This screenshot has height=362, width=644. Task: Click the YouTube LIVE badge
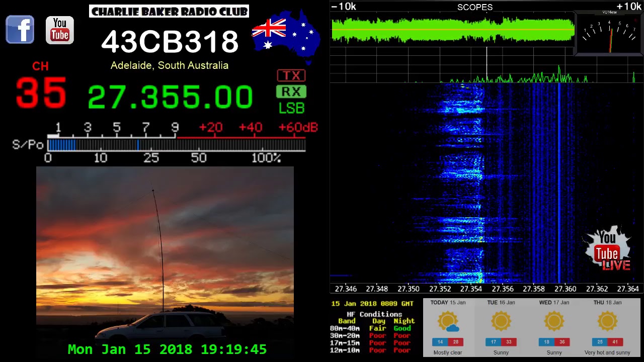pyautogui.click(x=608, y=250)
